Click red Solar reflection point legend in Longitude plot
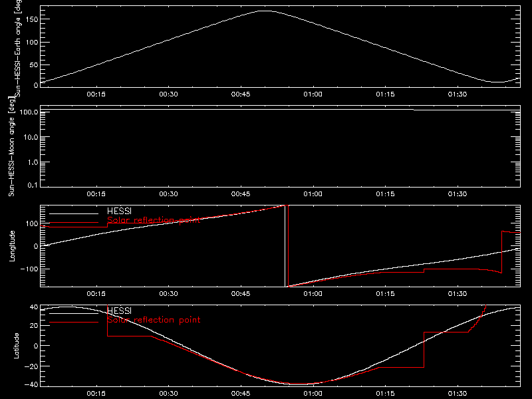 [154, 220]
